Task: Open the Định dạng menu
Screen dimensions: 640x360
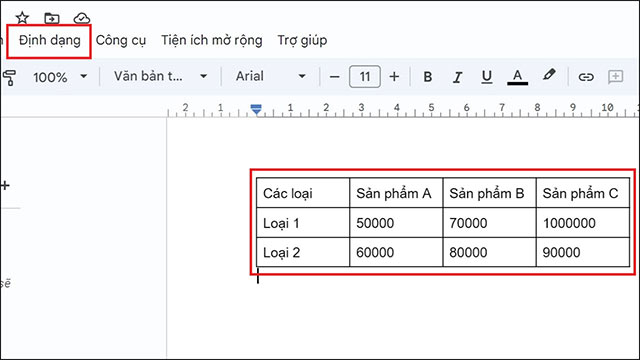Action: point(49,40)
